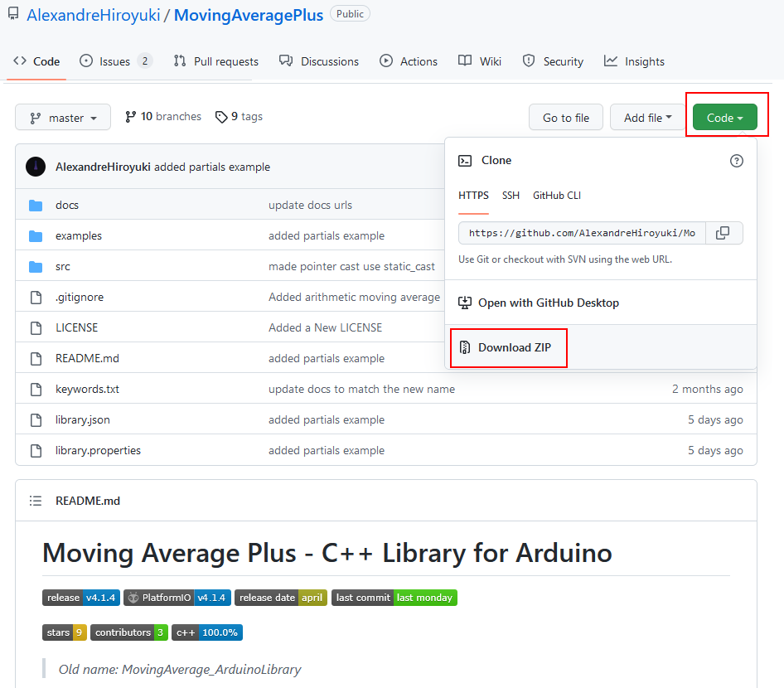784x688 pixels.
Task: Open the docs folder
Action: point(67,205)
